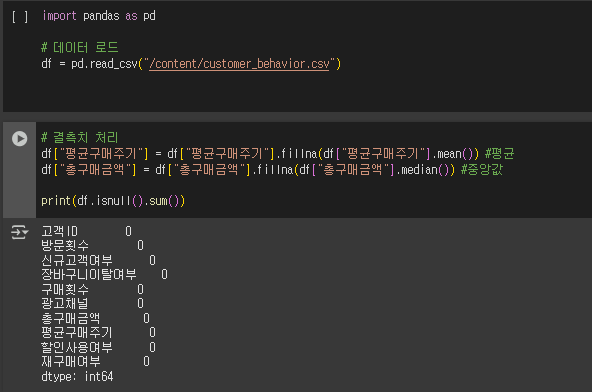Click the '# 데이터 로드' comment
The height and width of the screenshot is (392, 592).
(80, 48)
